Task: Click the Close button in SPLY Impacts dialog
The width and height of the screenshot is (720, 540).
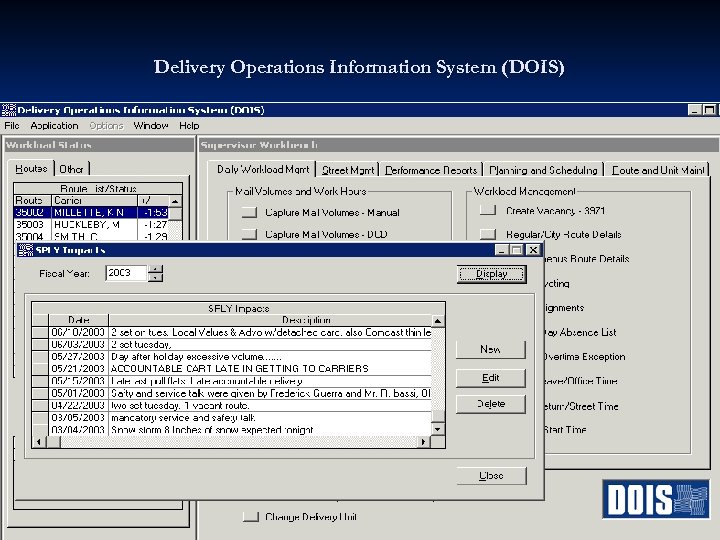Action: [x=491, y=476]
